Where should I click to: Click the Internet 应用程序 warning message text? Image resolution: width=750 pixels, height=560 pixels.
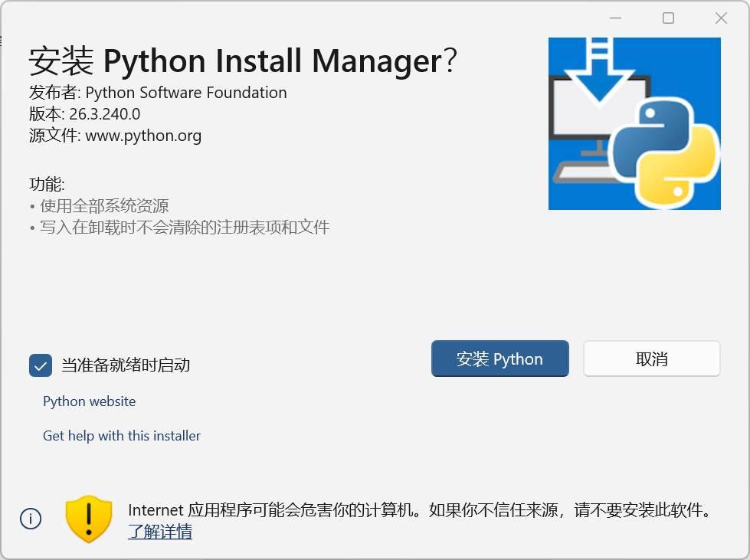[421, 510]
